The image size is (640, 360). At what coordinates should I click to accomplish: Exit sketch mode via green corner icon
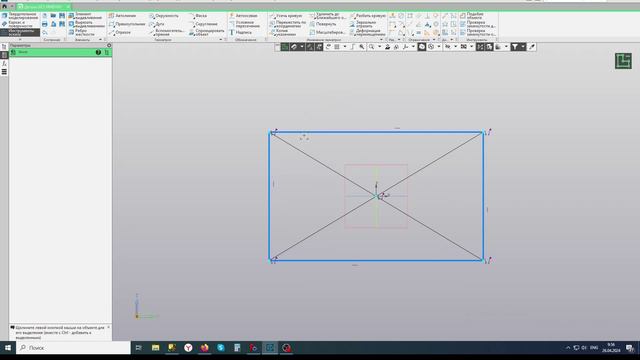(623, 61)
